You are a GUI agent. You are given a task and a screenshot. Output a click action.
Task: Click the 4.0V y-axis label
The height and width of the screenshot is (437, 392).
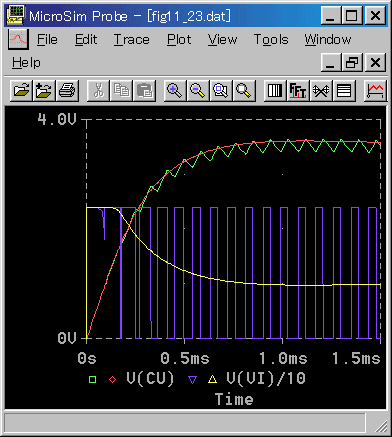pos(57,119)
